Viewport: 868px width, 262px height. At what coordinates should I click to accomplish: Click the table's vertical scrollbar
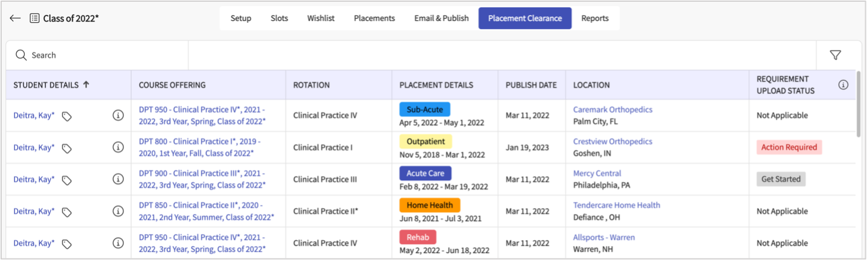tap(857, 104)
